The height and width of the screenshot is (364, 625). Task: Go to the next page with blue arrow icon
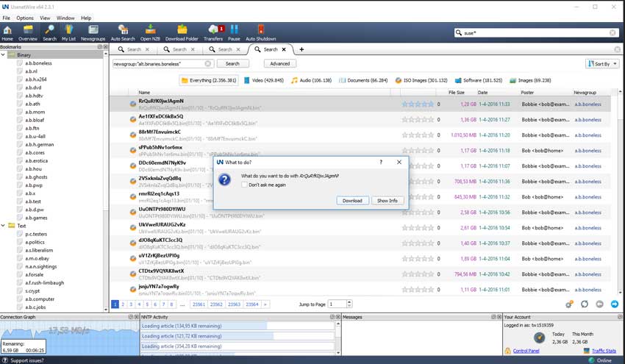pyautogui.click(x=615, y=304)
